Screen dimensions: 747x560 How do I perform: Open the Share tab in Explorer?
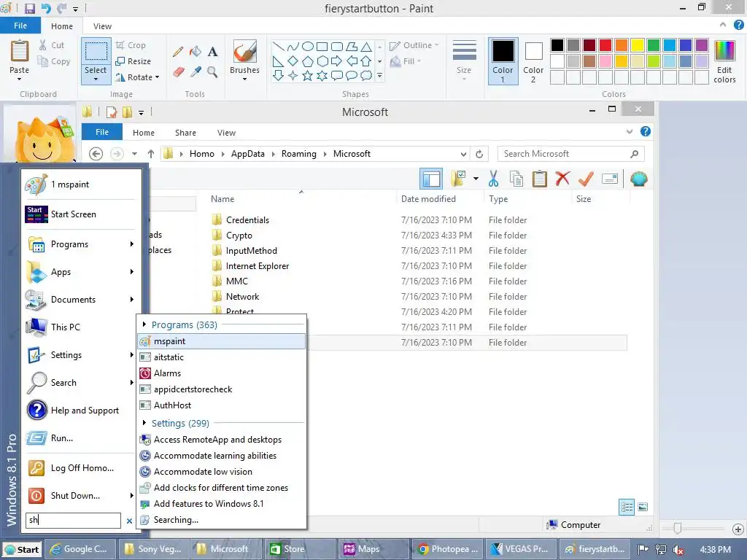185,133
